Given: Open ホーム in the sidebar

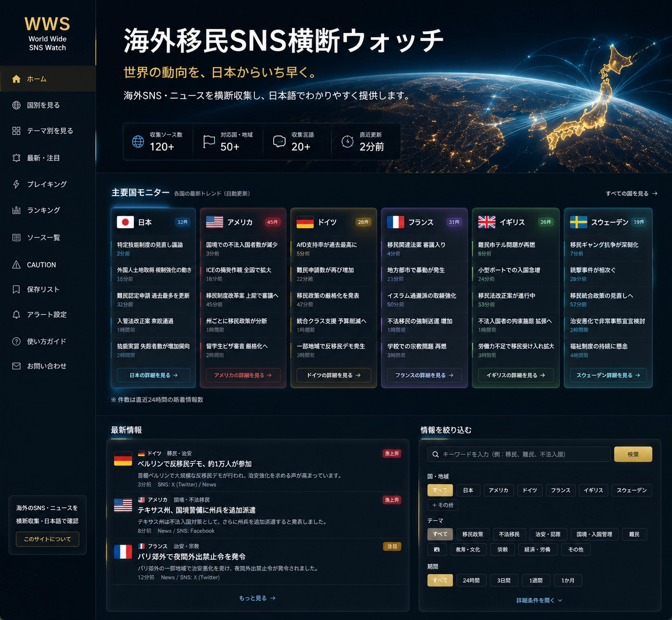Looking at the screenshot, I should tap(48, 79).
